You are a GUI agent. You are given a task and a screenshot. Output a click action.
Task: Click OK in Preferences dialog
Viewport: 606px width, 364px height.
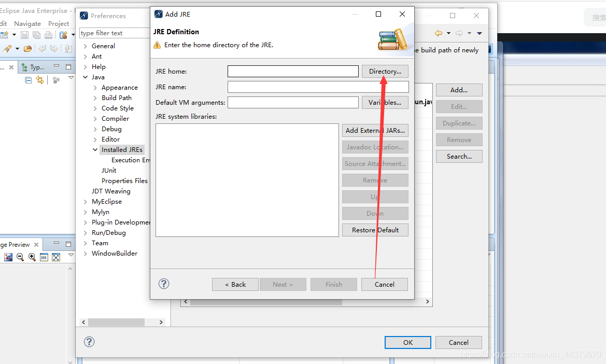click(x=408, y=342)
